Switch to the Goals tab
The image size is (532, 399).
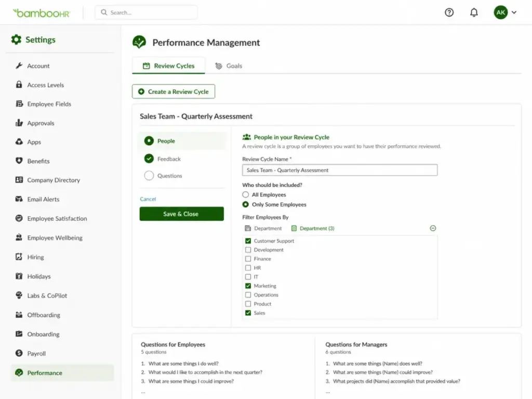coord(229,65)
